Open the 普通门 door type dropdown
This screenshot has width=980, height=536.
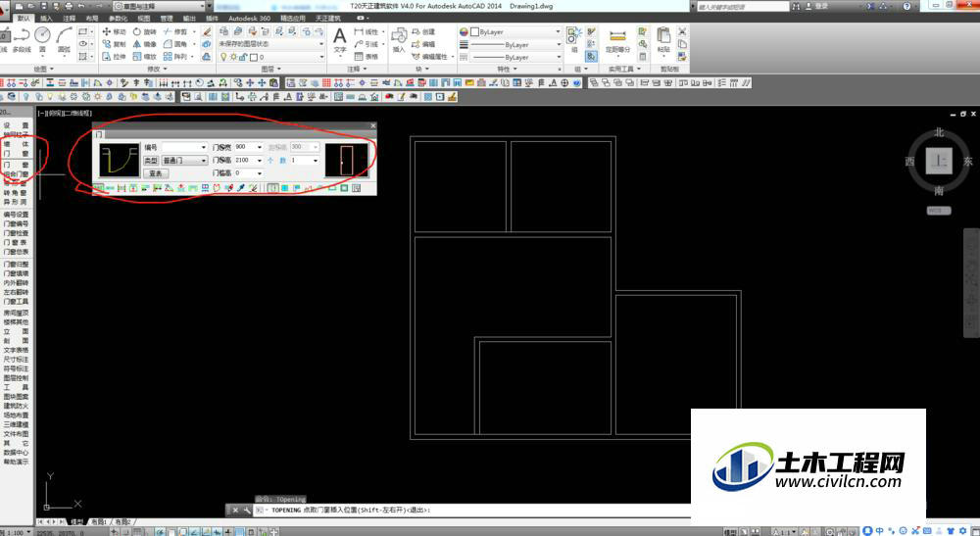pos(203,161)
